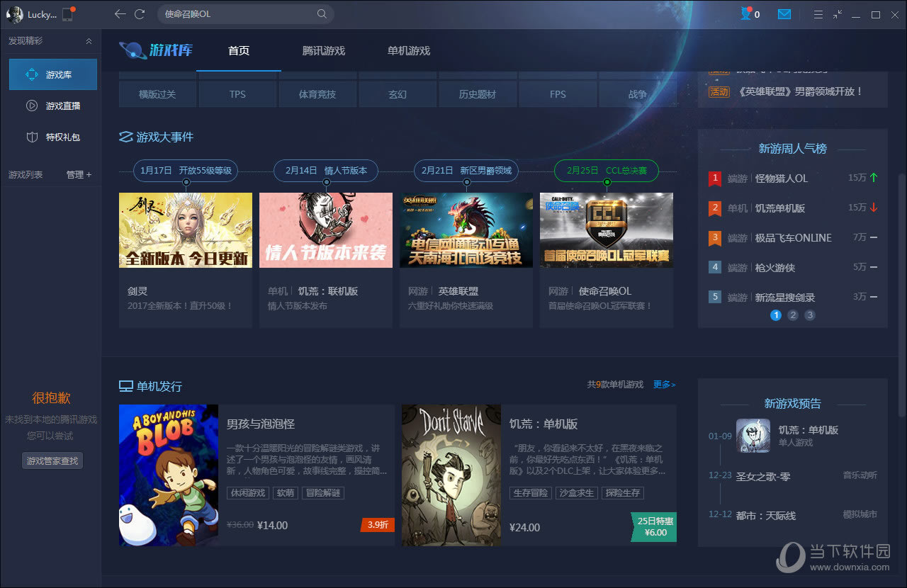Select the 玄幻 category button
The image size is (907, 588).
coord(398,94)
